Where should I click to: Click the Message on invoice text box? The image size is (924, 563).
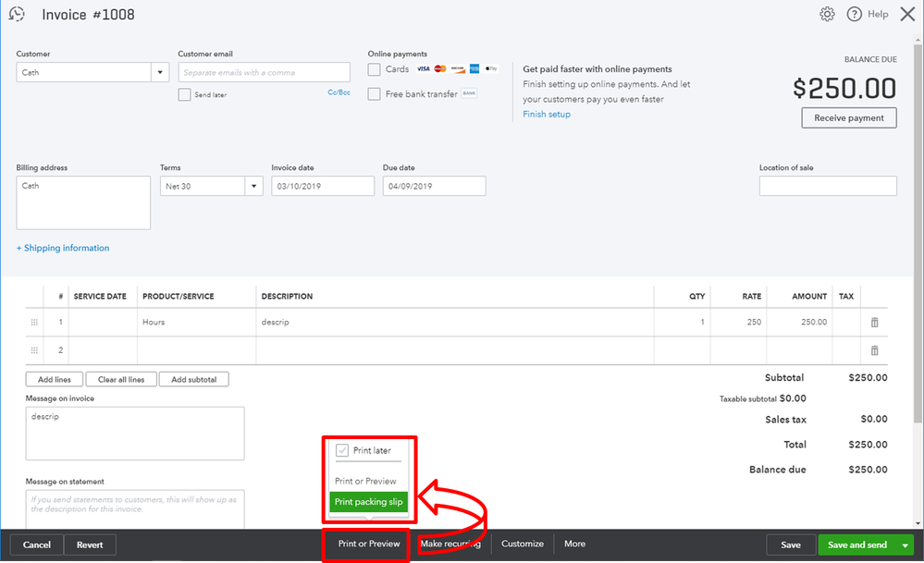pyautogui.click(x=135, y=434)
